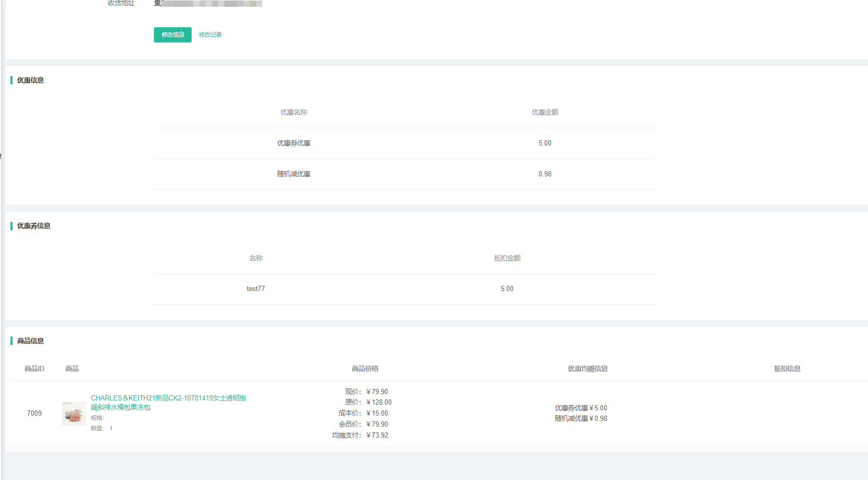868x480 pixels.
Task: Click the 商品ID column header
Action: 34,369
